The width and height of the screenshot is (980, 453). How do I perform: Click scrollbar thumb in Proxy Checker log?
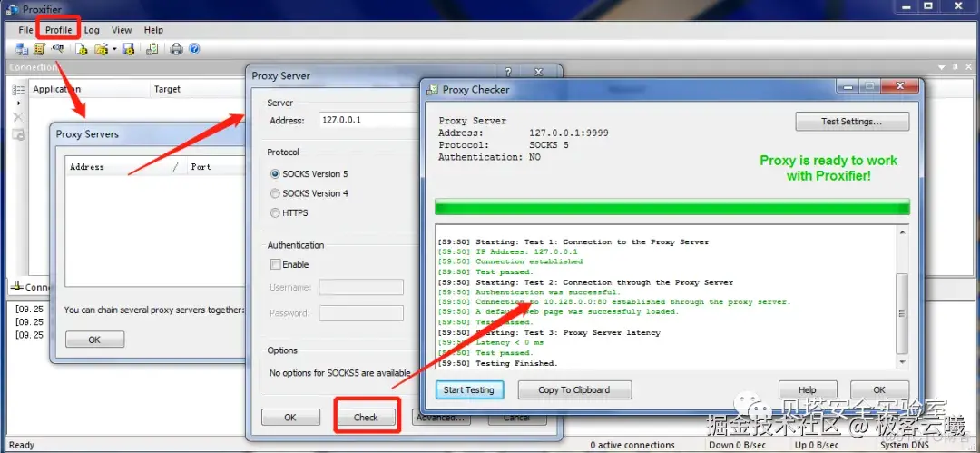[x=902, y=314]
